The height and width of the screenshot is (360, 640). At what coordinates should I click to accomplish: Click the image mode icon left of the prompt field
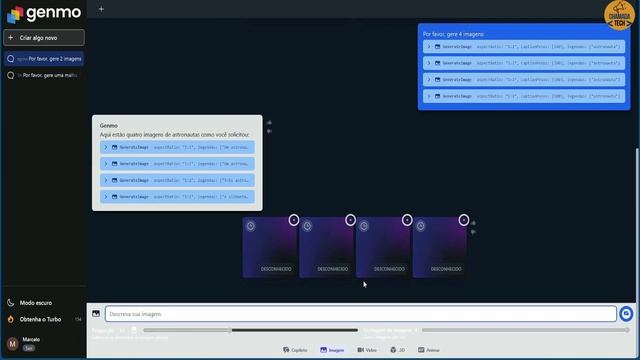(96, 313)
